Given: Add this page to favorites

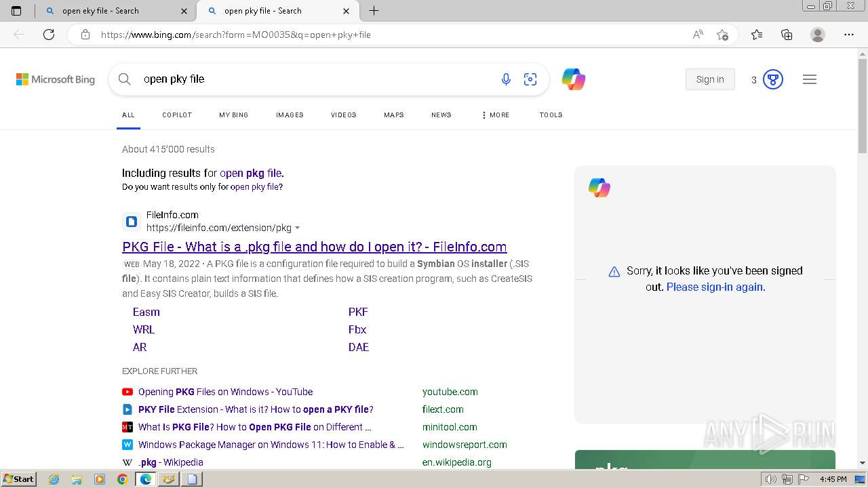Looking at the screenshot, I should 722,35.
